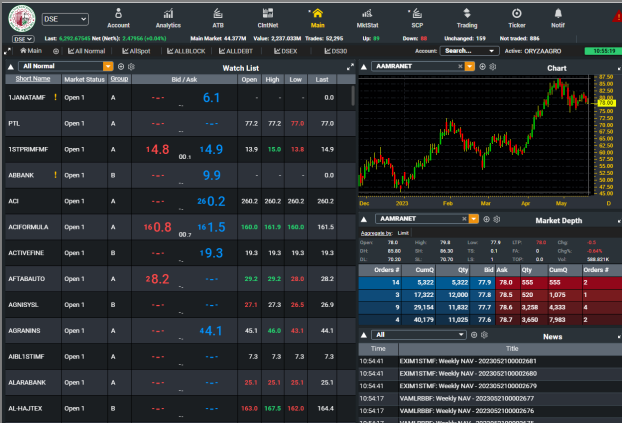
Task: Open the Analytics panel
Action: click(x=168, y=16)
